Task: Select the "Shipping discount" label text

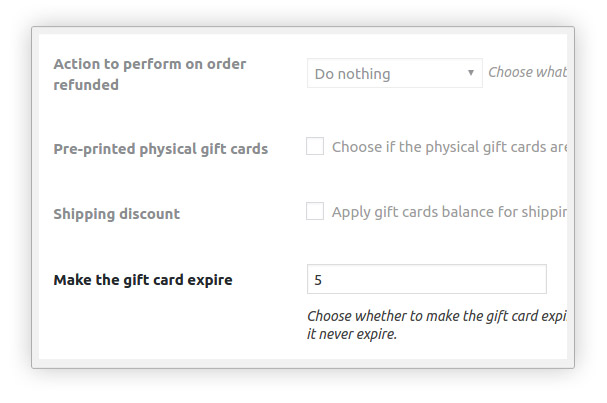Action: 116,214
